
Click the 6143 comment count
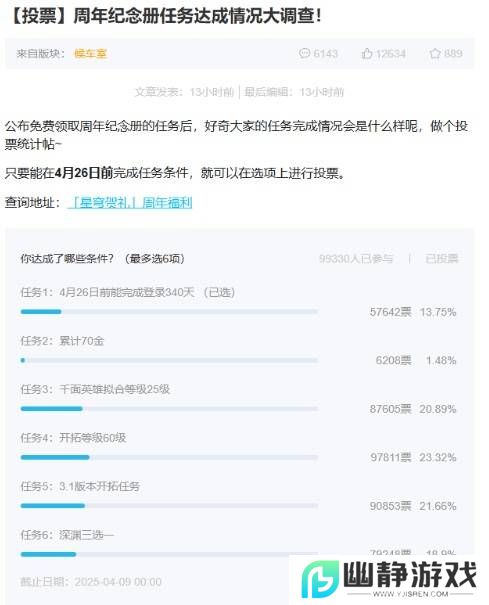(326, 53)
